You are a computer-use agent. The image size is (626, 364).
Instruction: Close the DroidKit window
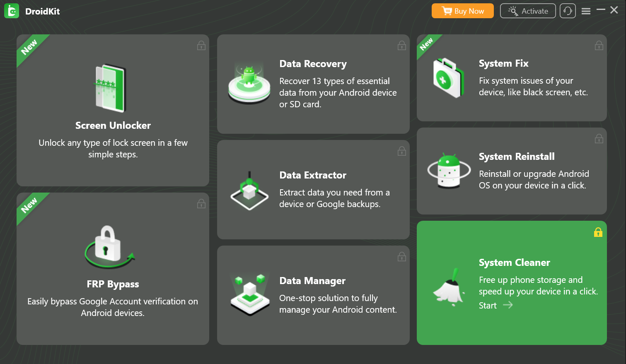click(614, 10)
